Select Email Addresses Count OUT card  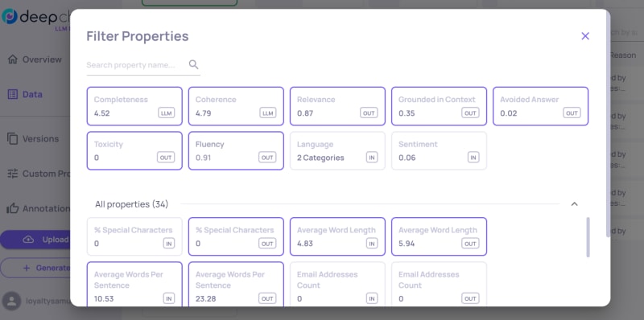point(439,284)
